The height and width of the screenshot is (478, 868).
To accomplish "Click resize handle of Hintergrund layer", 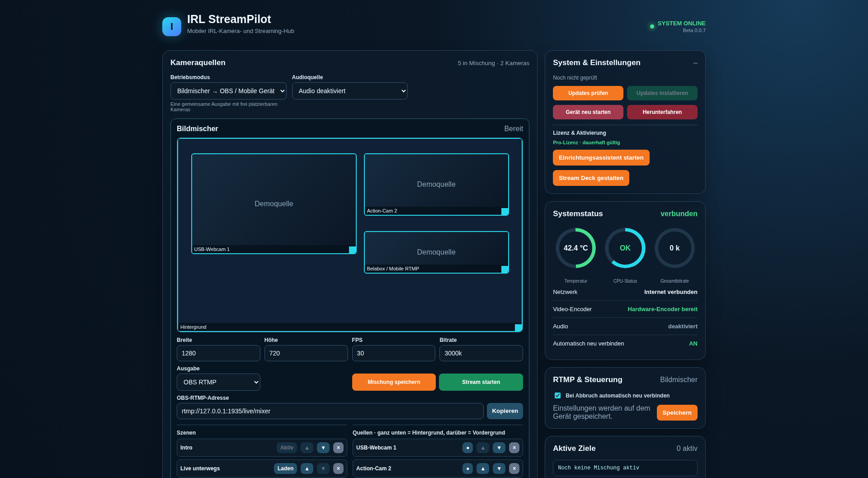I will point(519,328).
